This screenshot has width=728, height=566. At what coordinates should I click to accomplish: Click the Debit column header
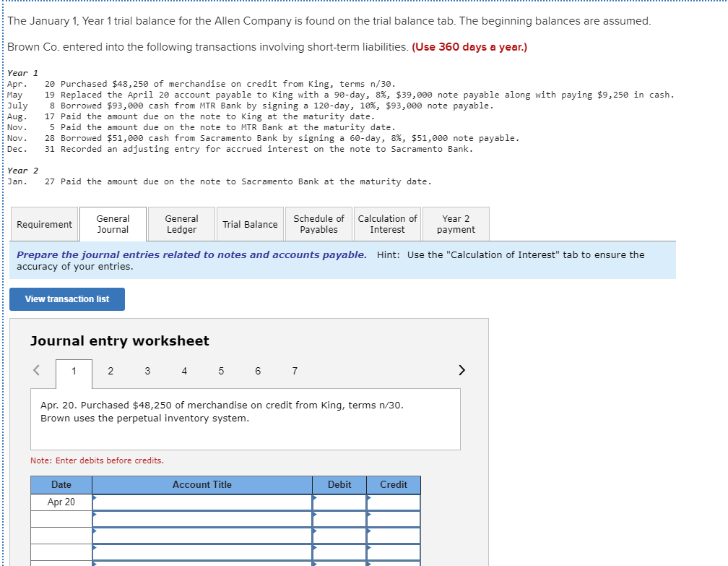[x=340, y=484]
